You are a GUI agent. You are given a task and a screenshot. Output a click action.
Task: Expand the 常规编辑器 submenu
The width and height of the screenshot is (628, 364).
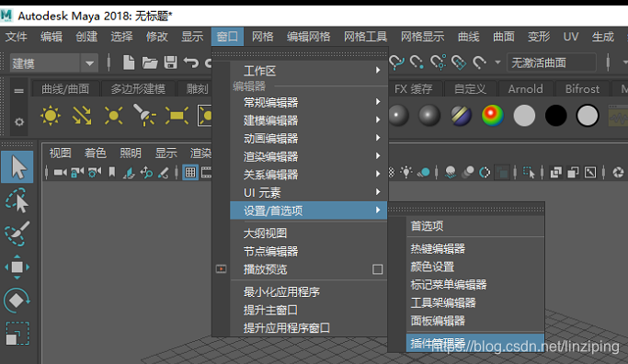[x=308, y=102]
